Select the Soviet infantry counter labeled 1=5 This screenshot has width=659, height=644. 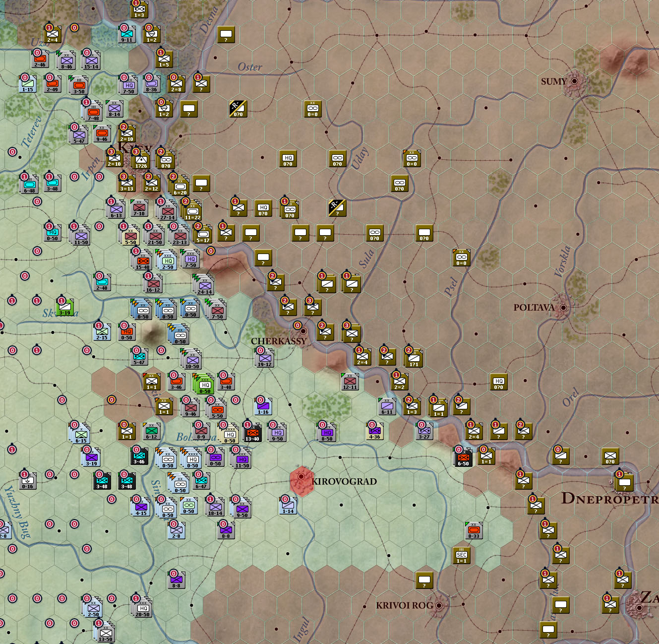pos(164,59)
